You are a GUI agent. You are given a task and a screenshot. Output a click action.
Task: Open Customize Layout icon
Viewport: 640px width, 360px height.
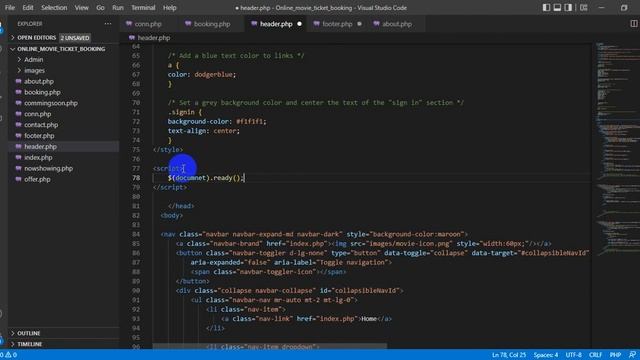click(584, 8)
